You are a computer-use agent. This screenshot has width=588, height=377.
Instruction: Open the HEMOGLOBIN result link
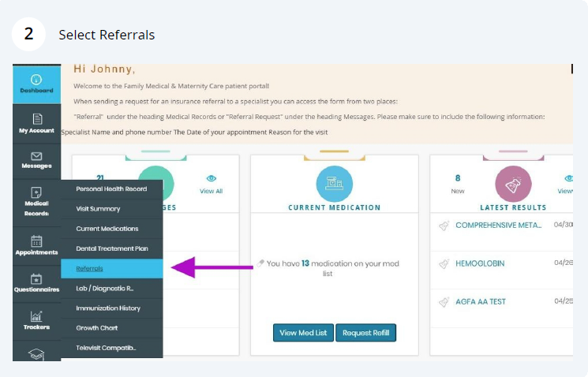click(x=479, y=263)
